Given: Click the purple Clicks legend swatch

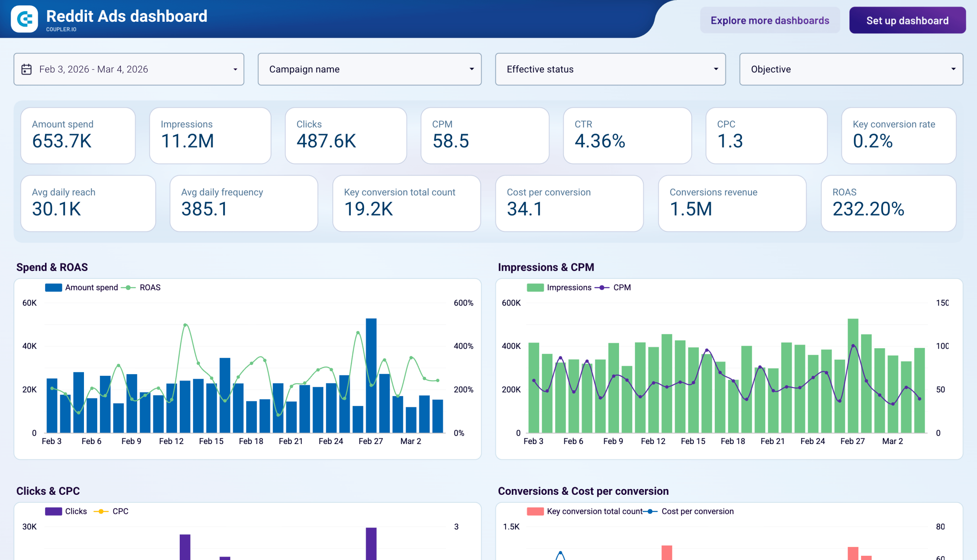Looking at the screenshot, I should pyautogui.click(x=53, y=511).
